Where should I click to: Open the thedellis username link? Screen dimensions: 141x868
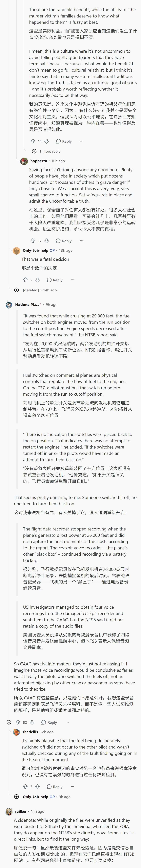[31, 732]
